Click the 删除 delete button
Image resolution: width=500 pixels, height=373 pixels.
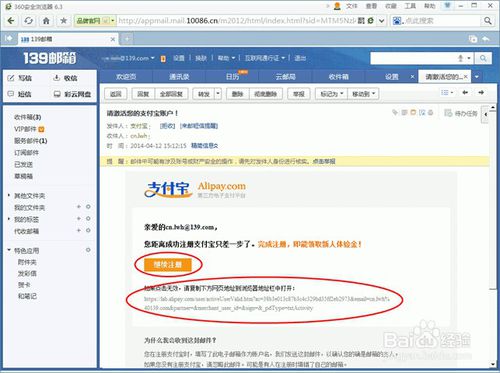[x=237, y=94]
